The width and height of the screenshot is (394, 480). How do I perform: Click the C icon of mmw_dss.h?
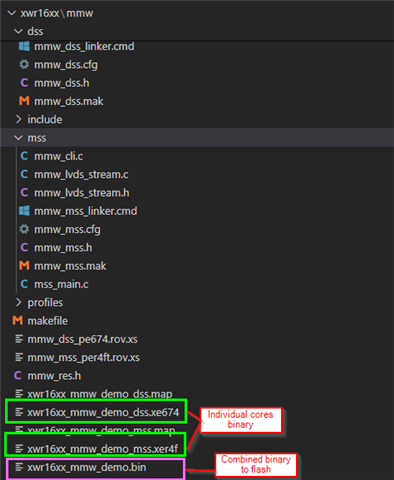24,83
